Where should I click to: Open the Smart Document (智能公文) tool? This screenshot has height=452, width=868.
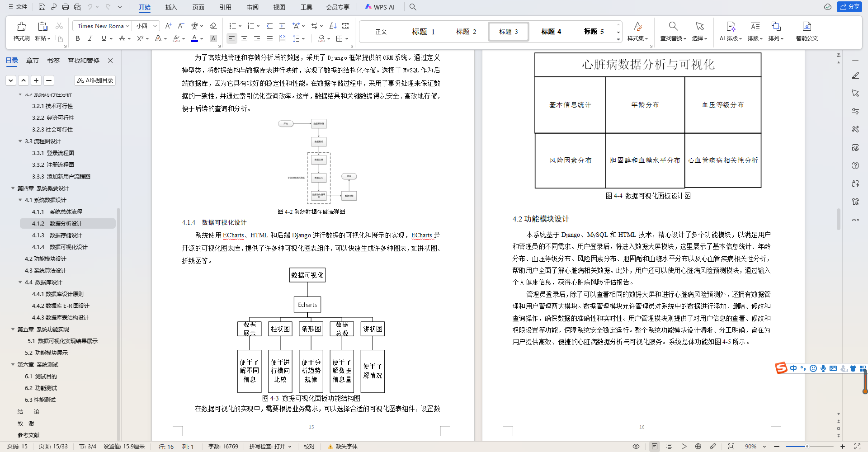807,31
